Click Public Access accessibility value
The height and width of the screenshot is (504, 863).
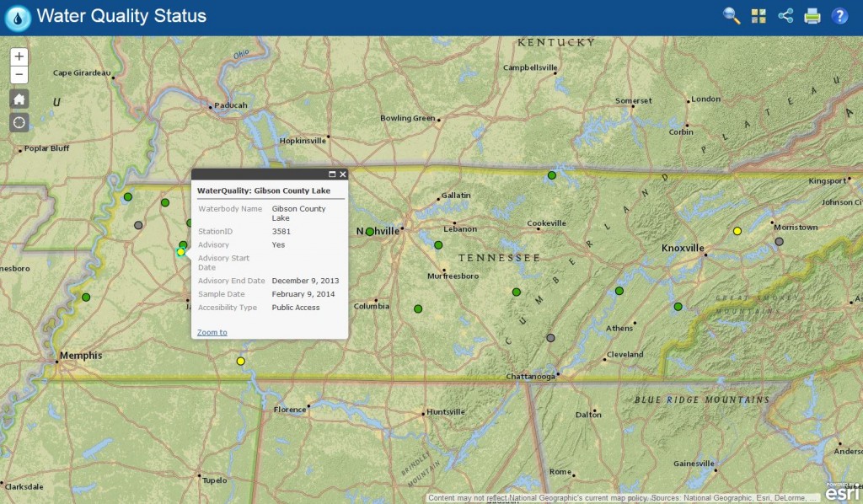(x=296, y=308)
